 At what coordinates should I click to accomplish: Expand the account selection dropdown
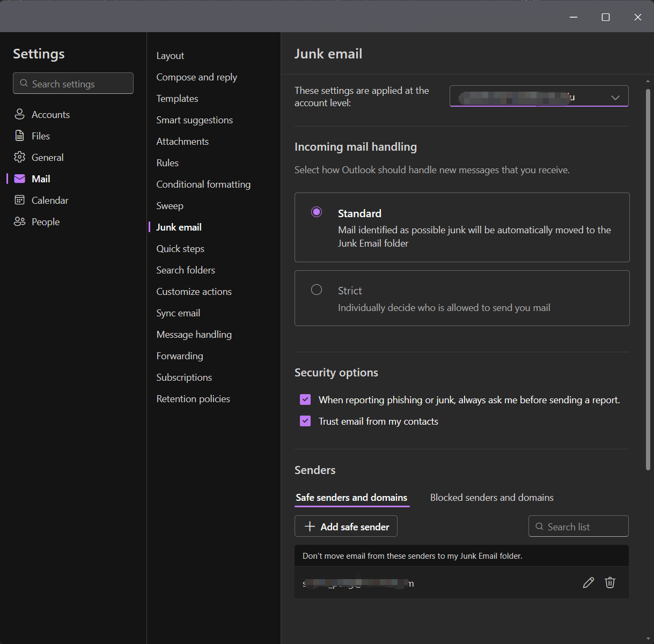[615, 97]
